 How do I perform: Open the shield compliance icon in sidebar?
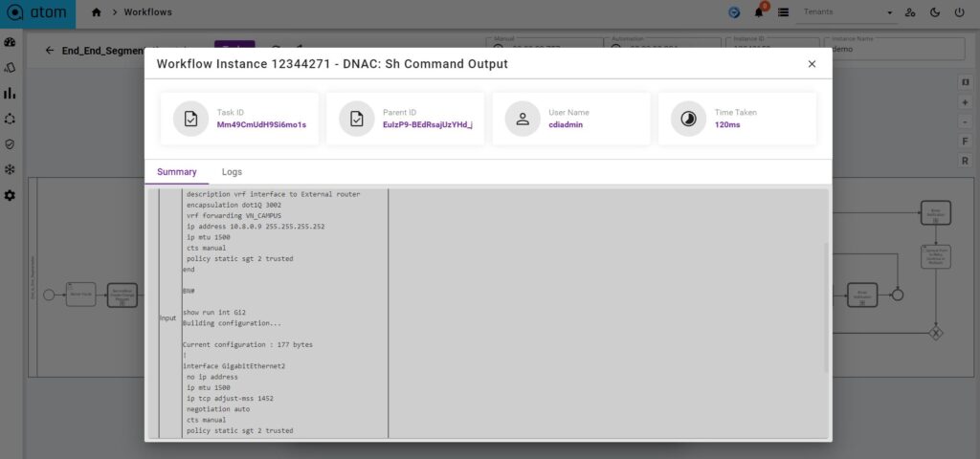coord(10,144)
